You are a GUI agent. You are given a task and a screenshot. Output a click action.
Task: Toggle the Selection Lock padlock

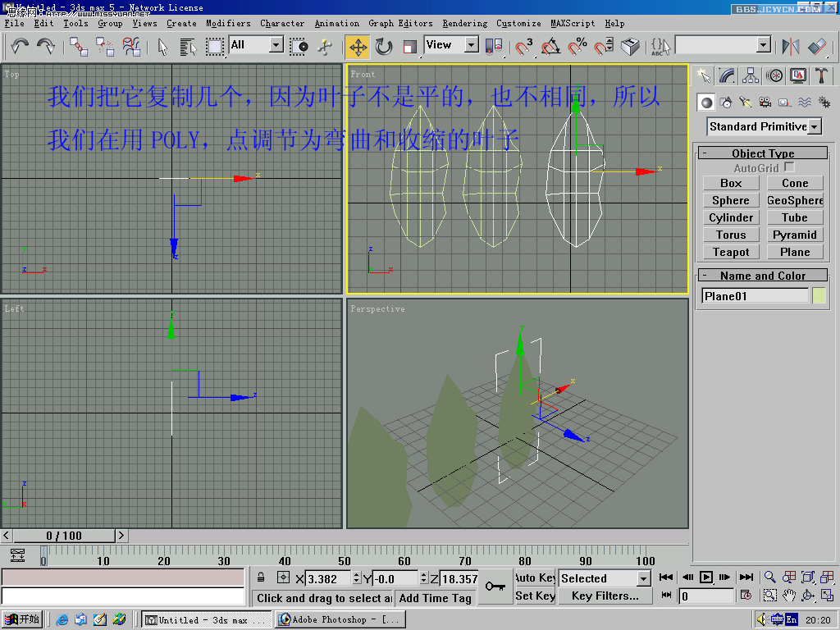click(x=261, y=577)
